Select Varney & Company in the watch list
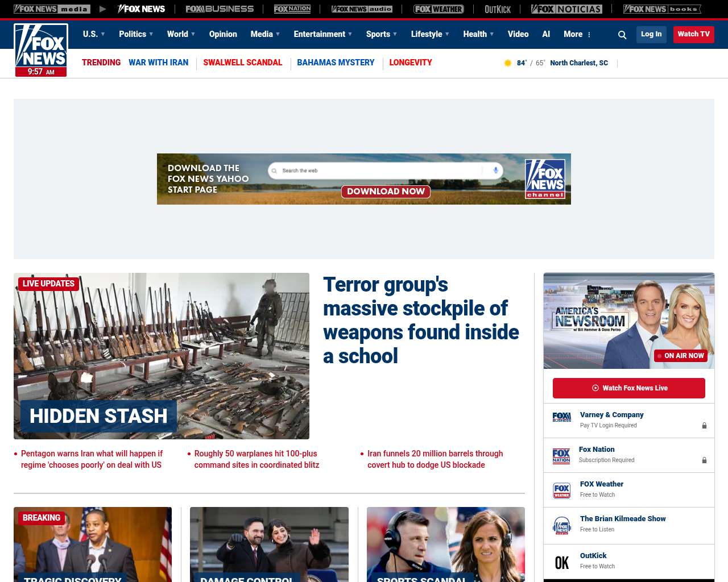Screen dimensions: 728x582 click(x=611, y=415)
